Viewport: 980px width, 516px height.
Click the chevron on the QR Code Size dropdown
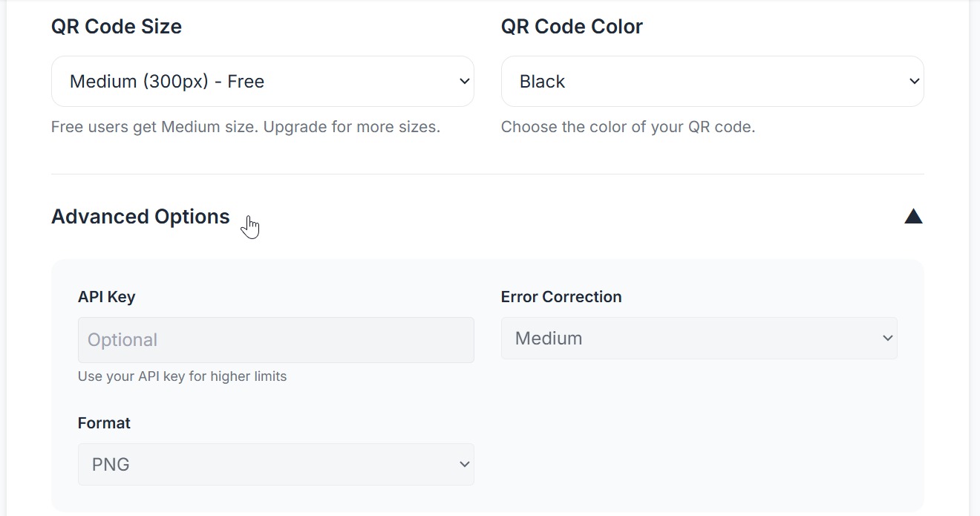pos(464,81)
